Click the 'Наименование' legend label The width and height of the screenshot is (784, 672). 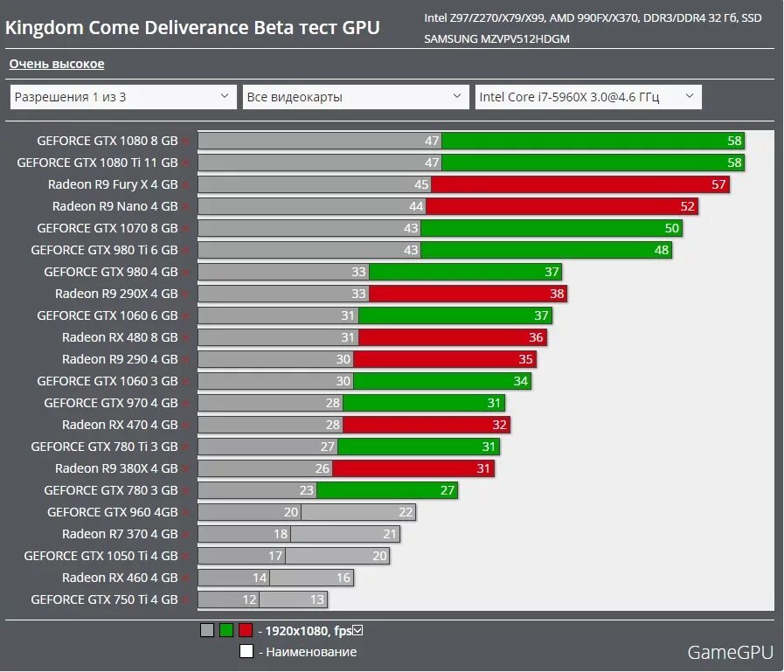tap(311, 652)
